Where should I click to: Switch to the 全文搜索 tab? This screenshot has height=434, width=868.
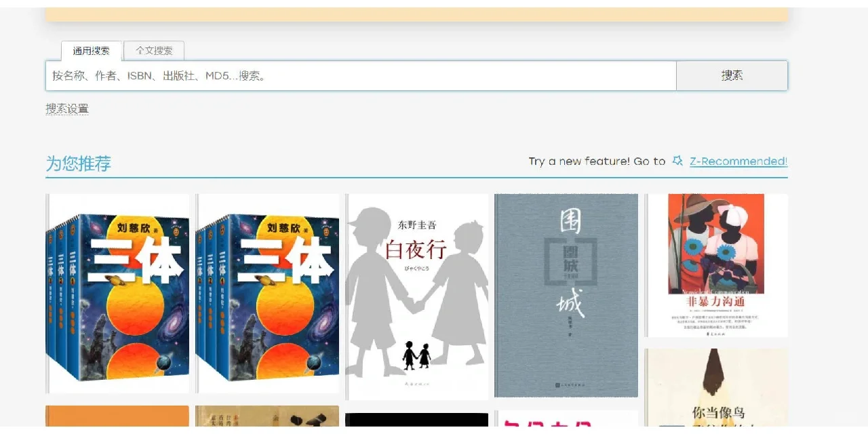click(x=154, y=51)
